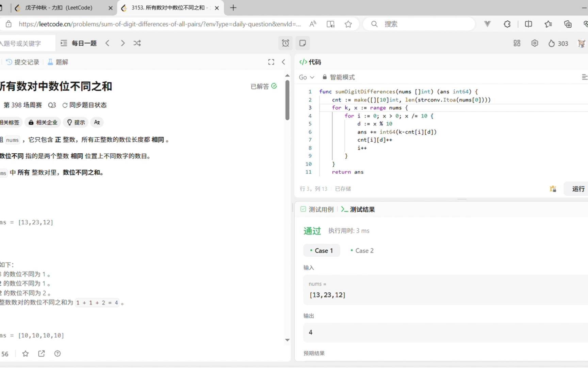The image size is (588, 368).
Task: Run the code with 运行 button
Action: pos(578,189)
